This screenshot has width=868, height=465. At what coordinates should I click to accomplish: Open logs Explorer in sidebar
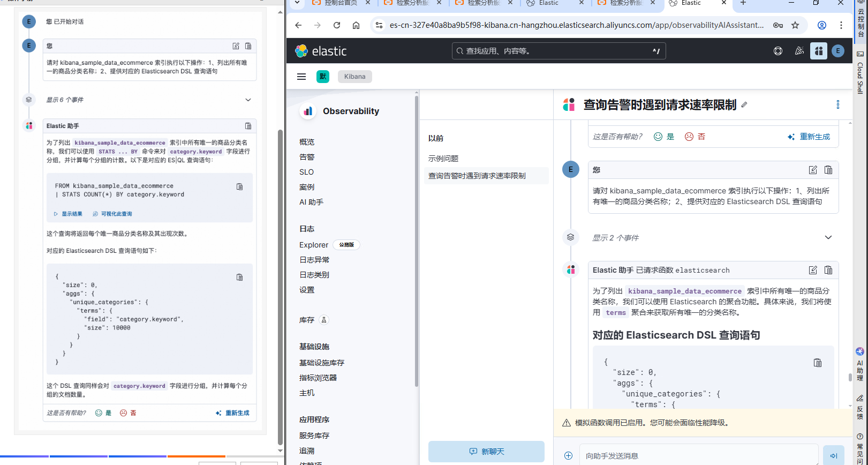[314, 245]
